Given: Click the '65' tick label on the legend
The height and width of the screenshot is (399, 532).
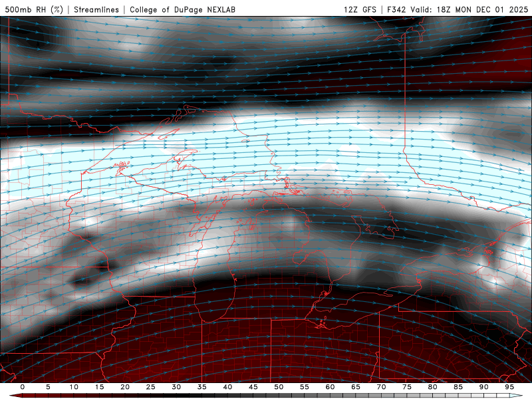Looking at the screenshot, I should [x=356, y=387].
